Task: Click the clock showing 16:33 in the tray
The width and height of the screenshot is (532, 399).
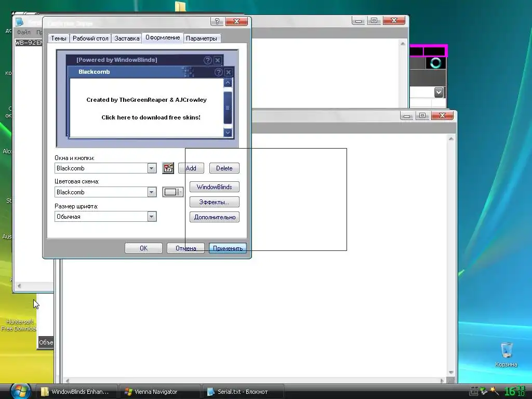Action: (x=515, y=391)
